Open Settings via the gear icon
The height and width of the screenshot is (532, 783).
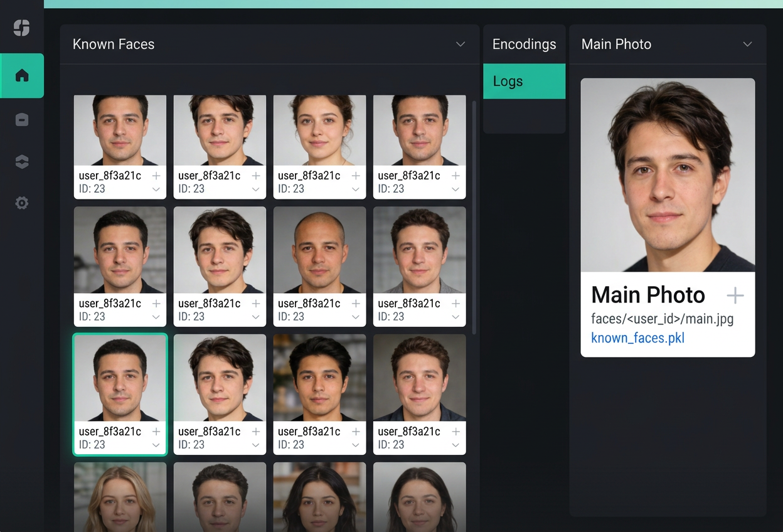click(x=22, y=203)
